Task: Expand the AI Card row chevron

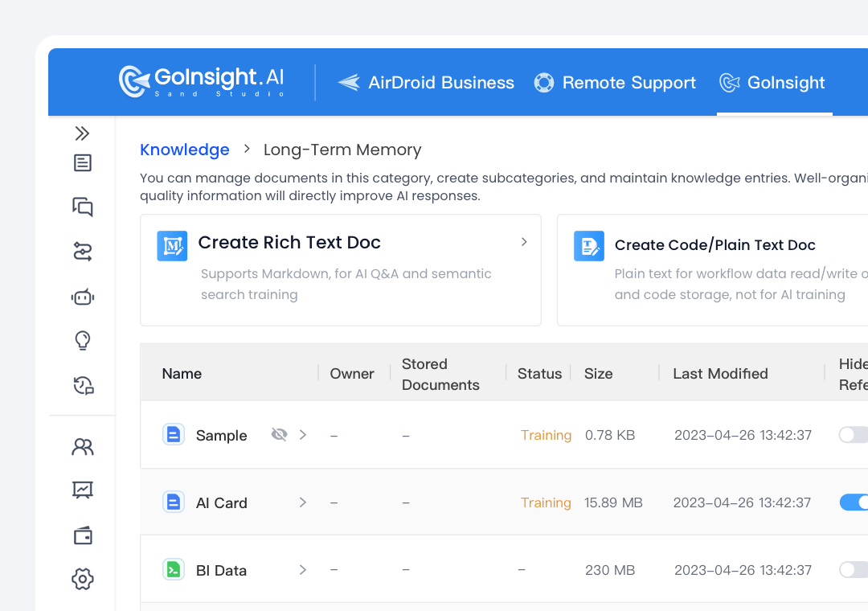Action: [x=303, y=502]
